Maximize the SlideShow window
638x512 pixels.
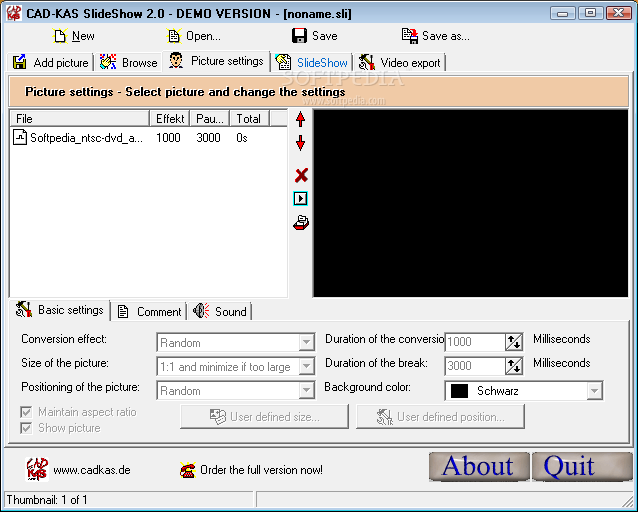point(590,13)
